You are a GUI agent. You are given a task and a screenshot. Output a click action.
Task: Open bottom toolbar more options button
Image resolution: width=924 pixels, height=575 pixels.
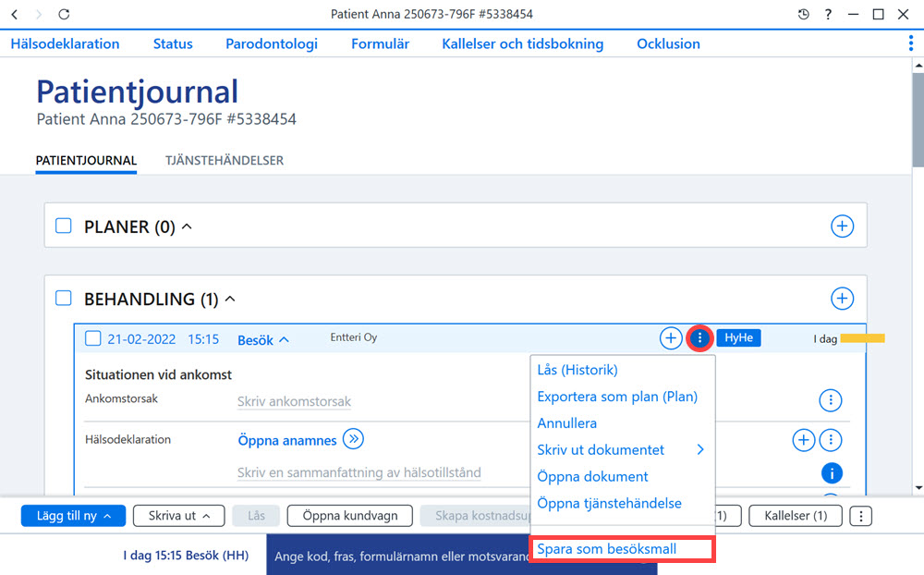click(x=860, y=516)
